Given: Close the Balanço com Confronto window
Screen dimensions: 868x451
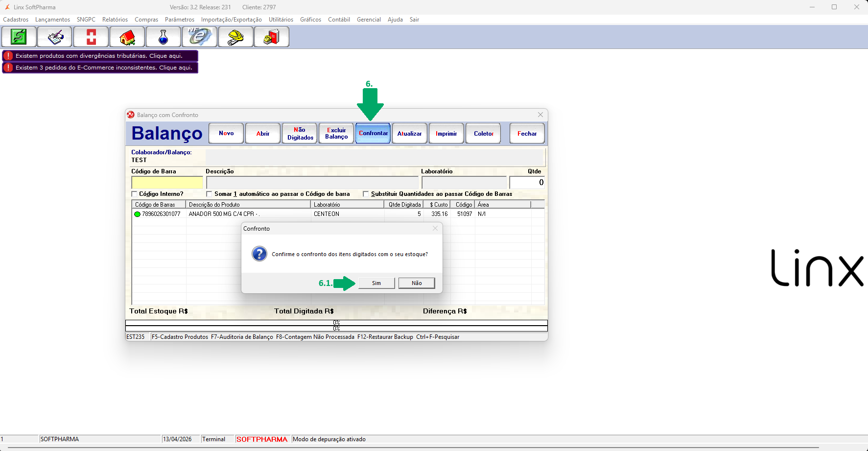Looking at the screenshot, I should 540,115.
